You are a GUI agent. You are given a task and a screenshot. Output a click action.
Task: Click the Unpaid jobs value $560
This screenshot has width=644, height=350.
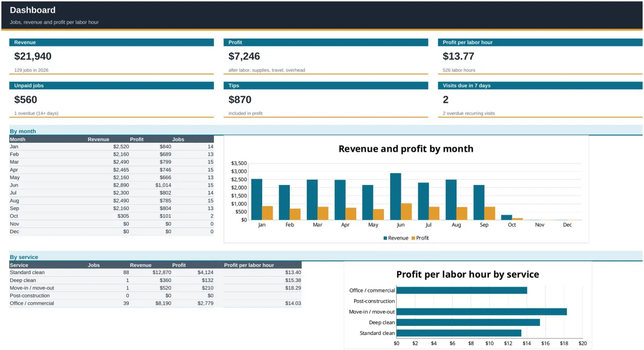[26, 100]
